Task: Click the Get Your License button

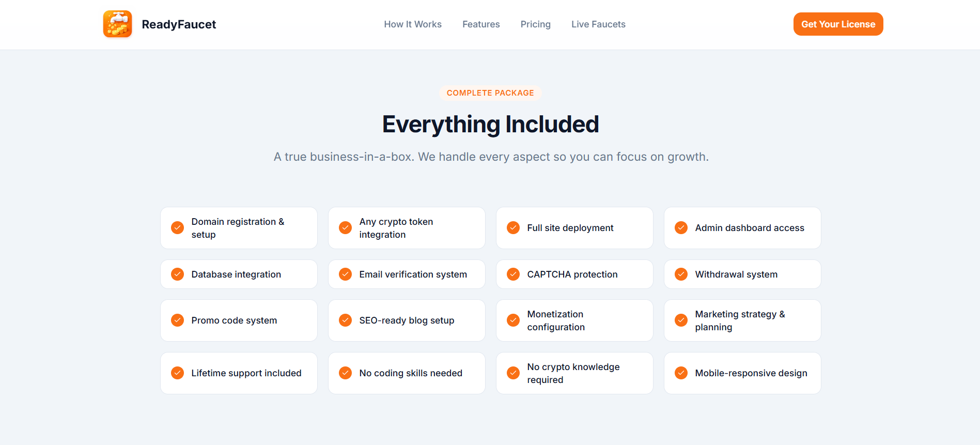Action: click(838, 24)
